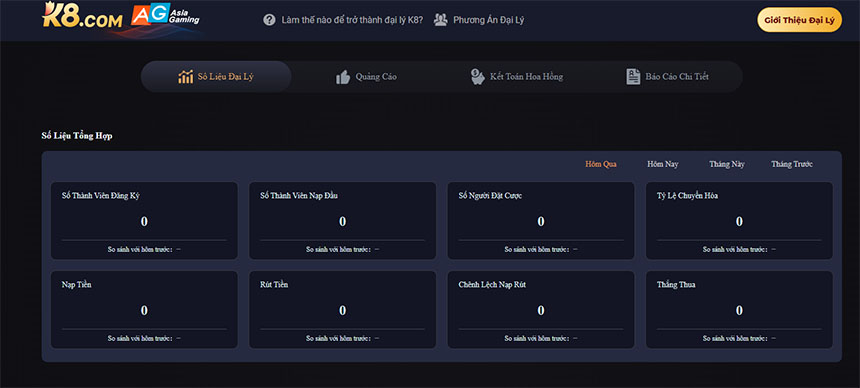Viewport: 860px width, 388px height.
Task: Click the Tỷ Lệ Chuyển Hóa label
Action: pyautogui.click(x=688, y=196)
